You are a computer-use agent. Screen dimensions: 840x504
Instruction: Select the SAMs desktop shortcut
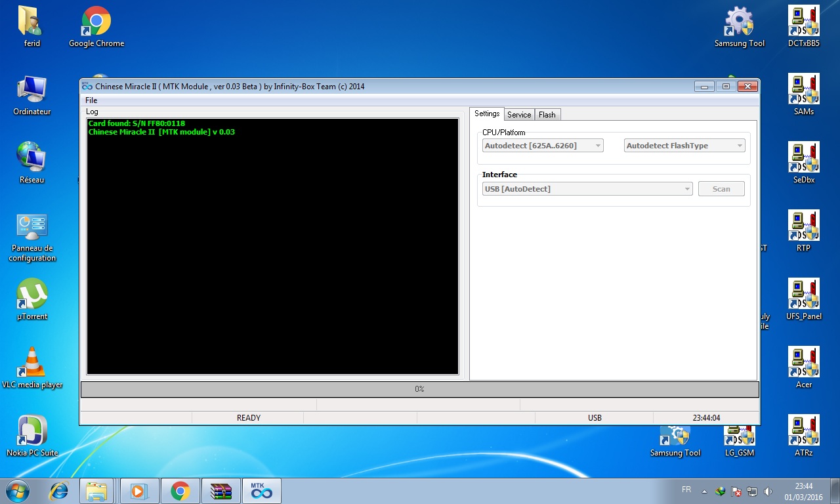[804, 96]
